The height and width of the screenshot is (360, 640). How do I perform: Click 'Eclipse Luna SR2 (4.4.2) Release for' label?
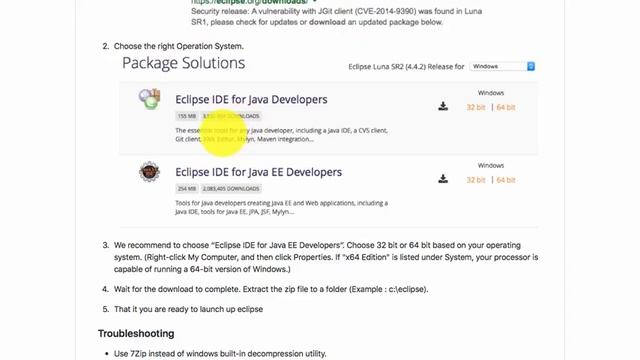click(406, 67)
